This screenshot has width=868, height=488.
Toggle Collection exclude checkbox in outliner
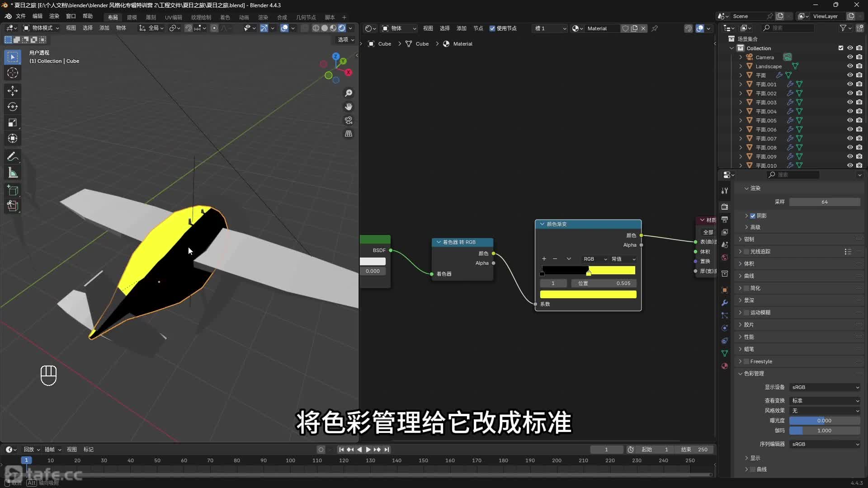[x=841, y=48]
